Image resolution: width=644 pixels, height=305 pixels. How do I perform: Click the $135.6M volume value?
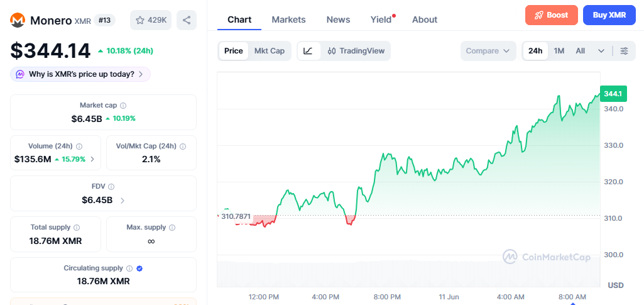(33, 159)
